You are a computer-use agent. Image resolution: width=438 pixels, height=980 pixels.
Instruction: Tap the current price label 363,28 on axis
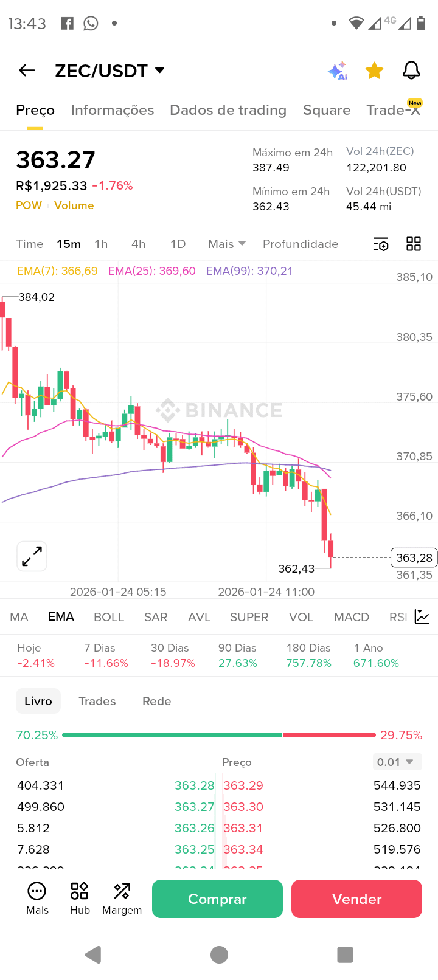[x=414, y=557]
